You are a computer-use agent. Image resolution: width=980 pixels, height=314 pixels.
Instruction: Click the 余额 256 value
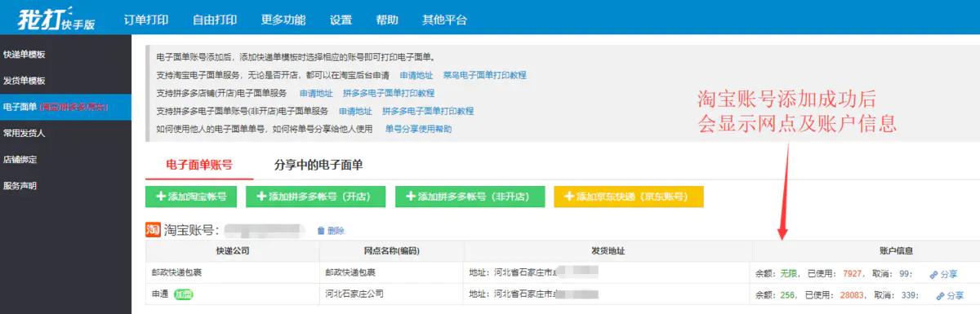(x=787, y=295)
